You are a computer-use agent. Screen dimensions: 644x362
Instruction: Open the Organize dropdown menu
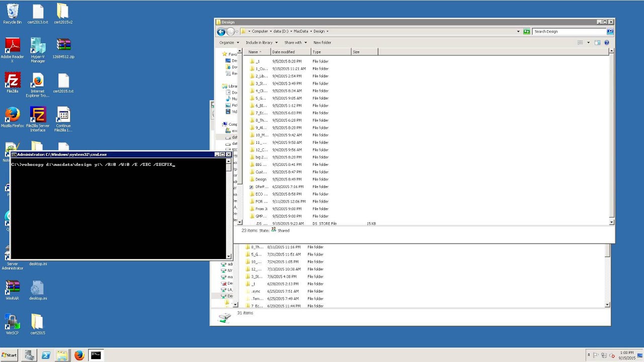click(228, 43)
